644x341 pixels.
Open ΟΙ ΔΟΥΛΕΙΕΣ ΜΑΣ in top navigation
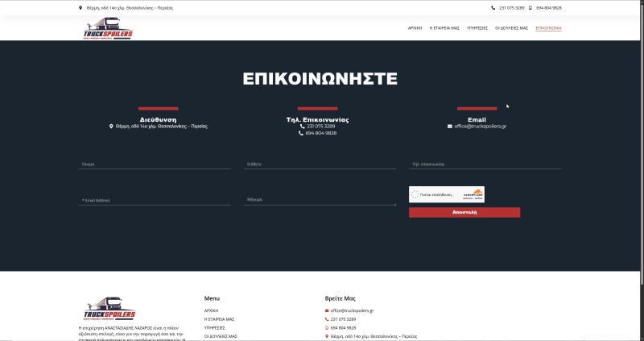tap(511, 28)
